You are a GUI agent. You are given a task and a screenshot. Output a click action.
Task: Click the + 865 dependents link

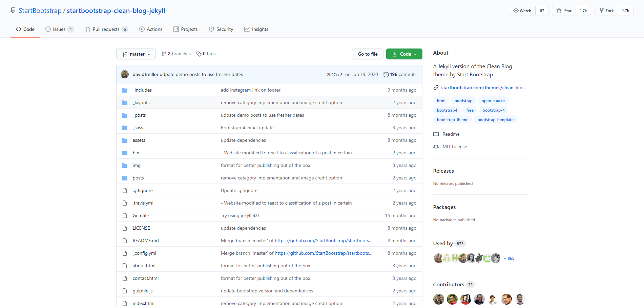(509, 258)
